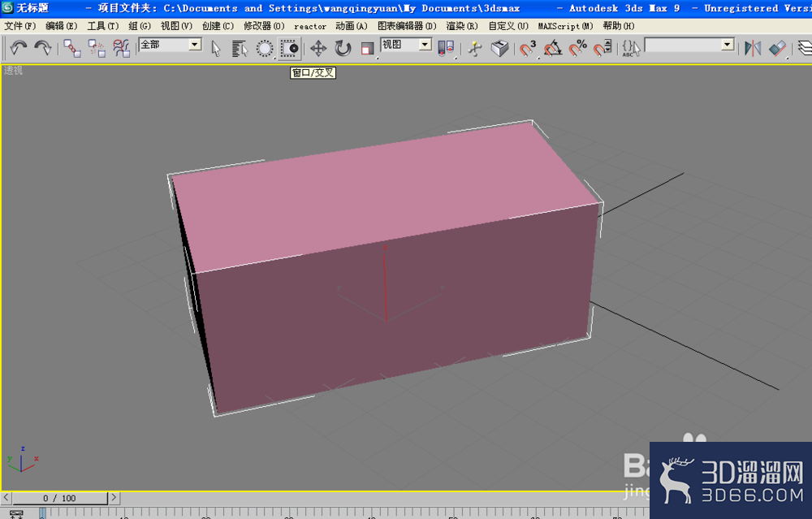812x519 pixels.
Task: Open the 创建(C) menu
Action: [x=218, y=26]
